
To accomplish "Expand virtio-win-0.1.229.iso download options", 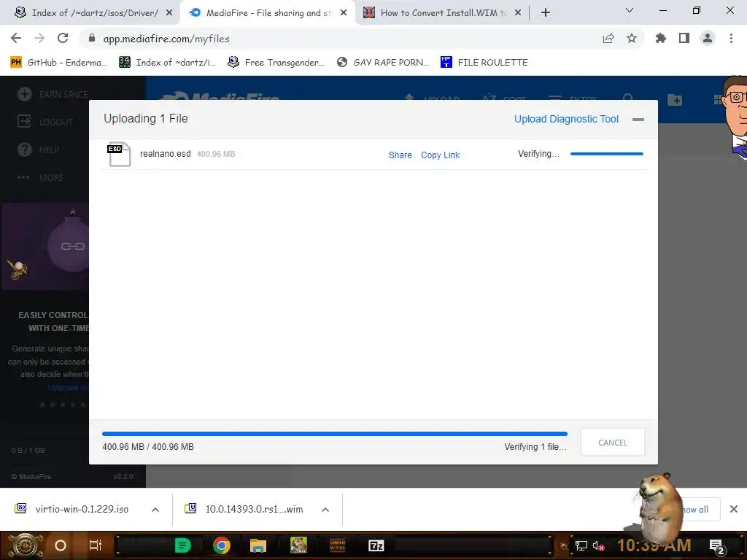I will 155,510.
